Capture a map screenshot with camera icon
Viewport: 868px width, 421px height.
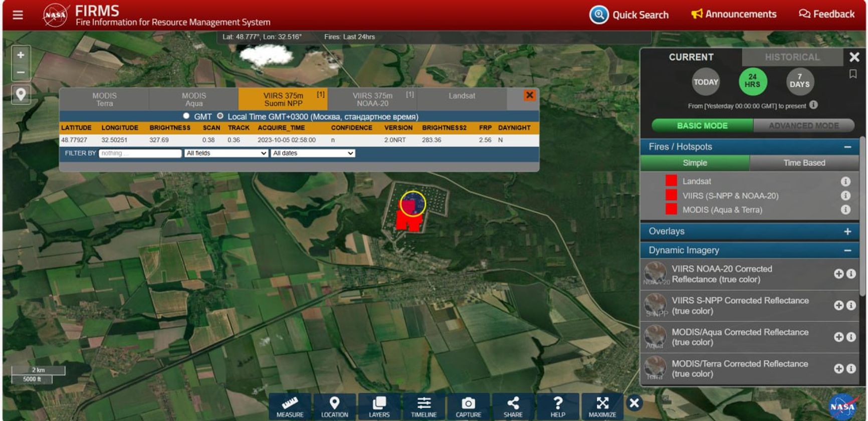coord(468,406)
